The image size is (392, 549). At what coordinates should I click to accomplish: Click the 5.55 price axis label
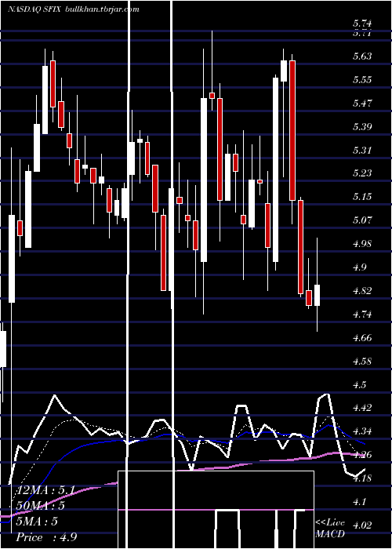point(362,79)
